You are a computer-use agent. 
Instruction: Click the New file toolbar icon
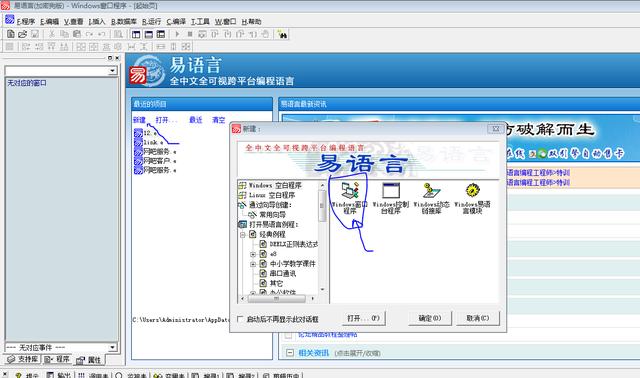pos(11,34)
